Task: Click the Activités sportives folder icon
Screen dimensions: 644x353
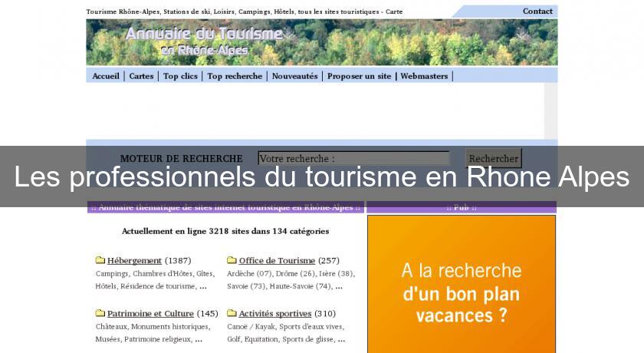Action: tap(232, 313)
